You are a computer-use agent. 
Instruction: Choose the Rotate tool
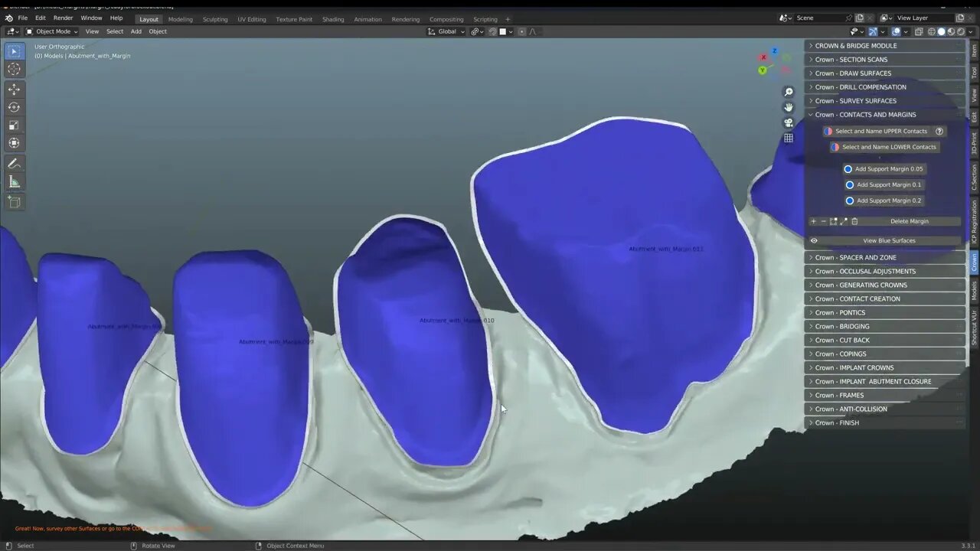(x=14, y=107)
